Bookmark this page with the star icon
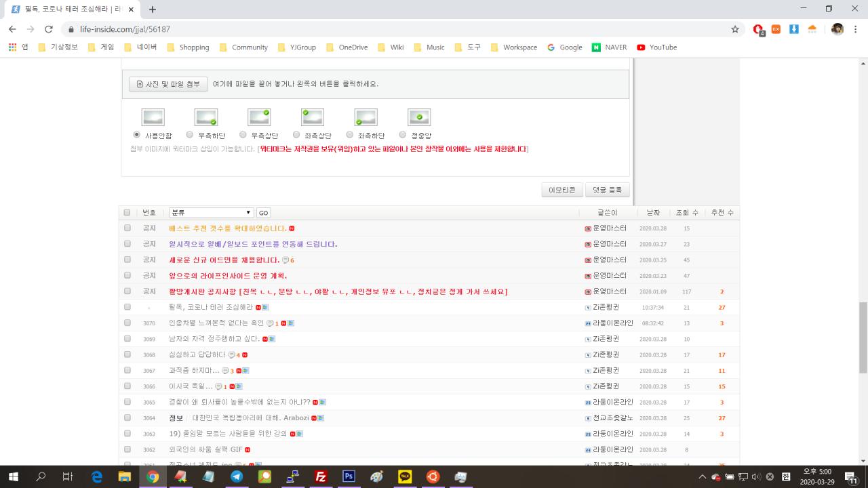868x488 pixels. coord(735,29)
